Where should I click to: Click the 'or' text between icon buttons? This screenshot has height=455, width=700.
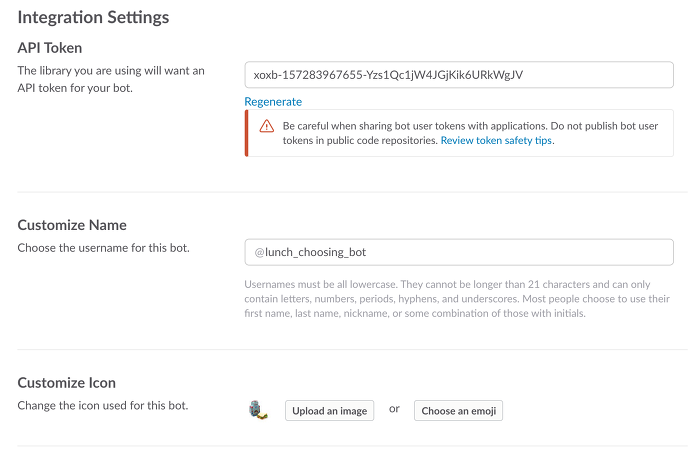coord(394,409)
